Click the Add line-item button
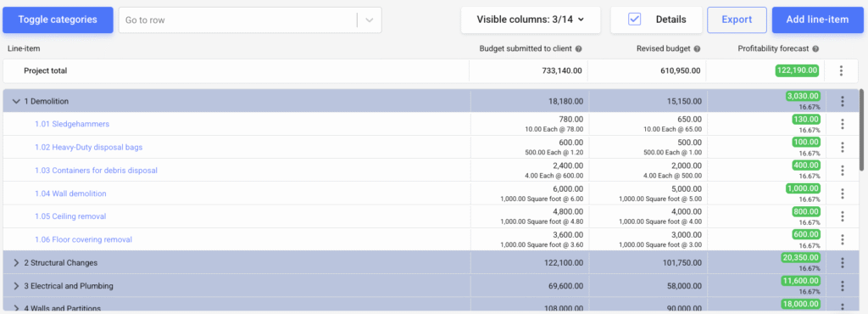This screenshot has height=314, width=868. (818, 20)
